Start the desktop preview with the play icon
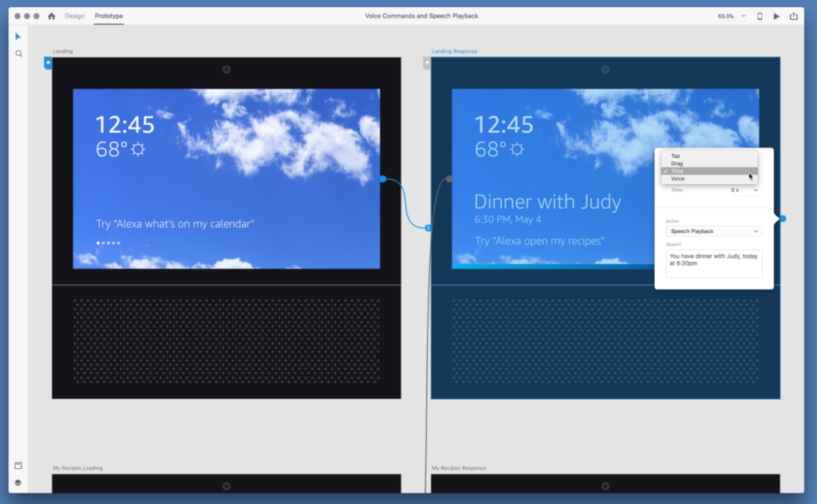This screenshot has height=504, width=817. [776, 15]
